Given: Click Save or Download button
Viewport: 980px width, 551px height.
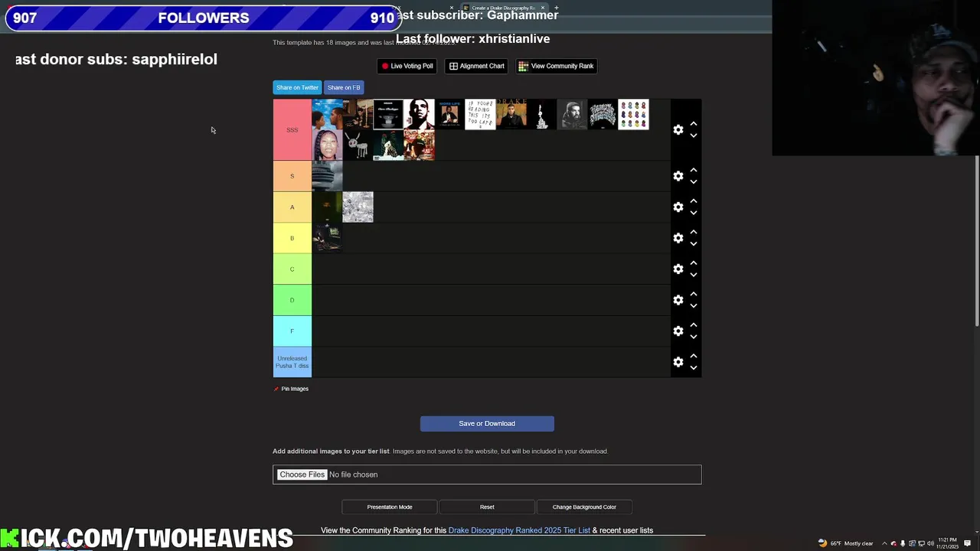Looking at the screenshot, I should [487, 423].
